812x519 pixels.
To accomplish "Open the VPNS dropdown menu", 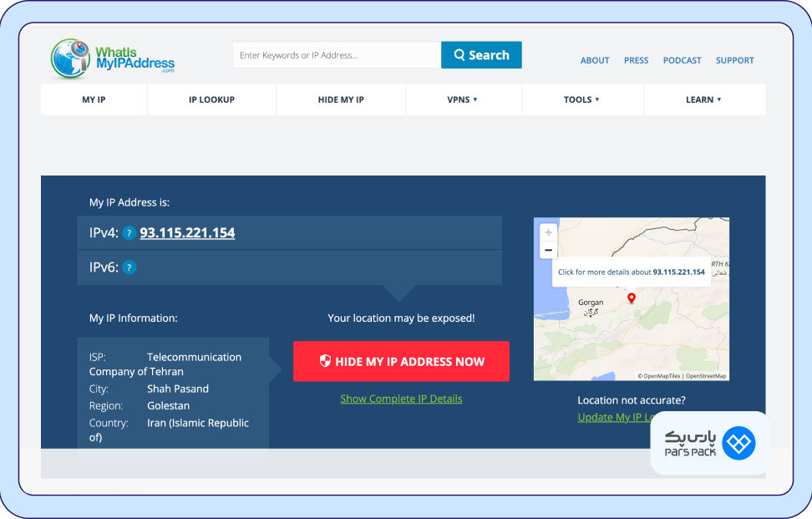I will click(463, 99).
